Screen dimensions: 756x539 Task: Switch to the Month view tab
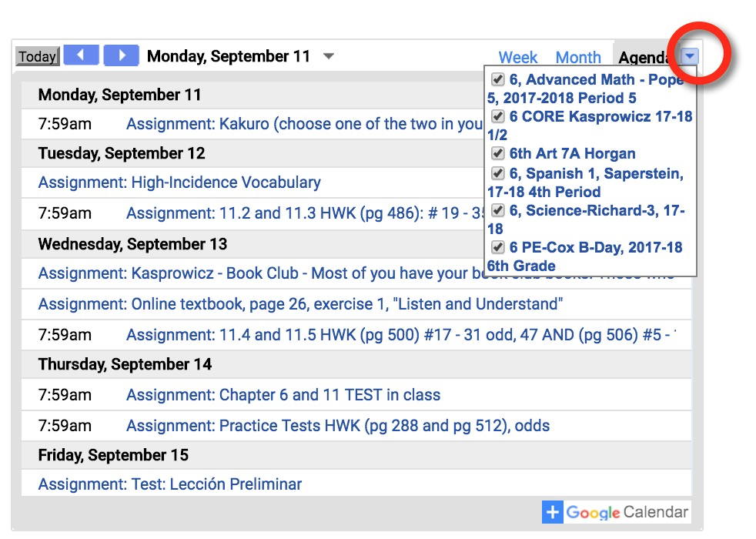tap(578, 58)
